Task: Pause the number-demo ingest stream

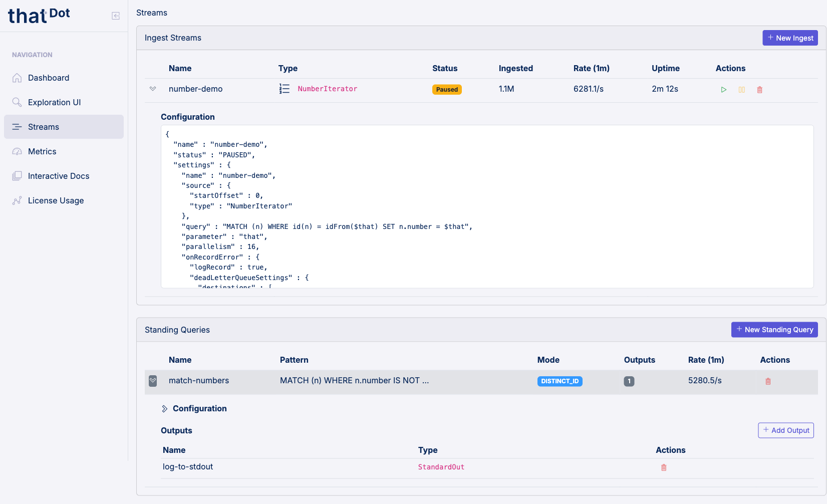Action: coord(742,90)
